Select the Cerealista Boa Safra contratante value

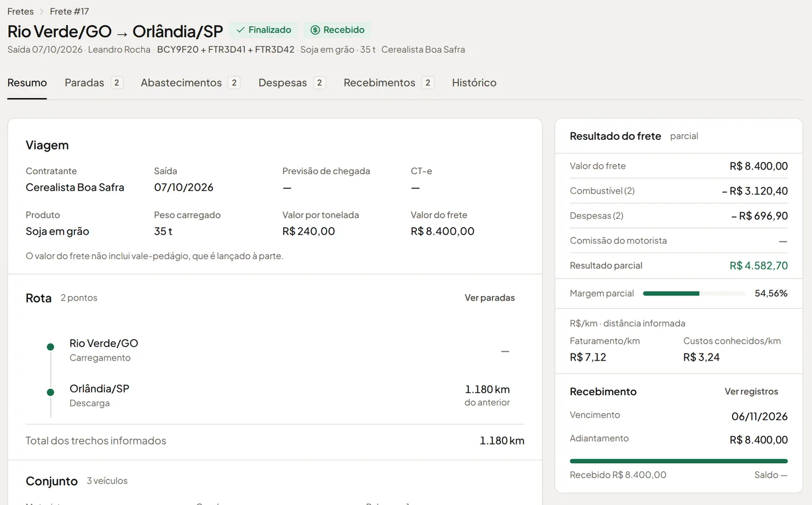pos(75,187)
